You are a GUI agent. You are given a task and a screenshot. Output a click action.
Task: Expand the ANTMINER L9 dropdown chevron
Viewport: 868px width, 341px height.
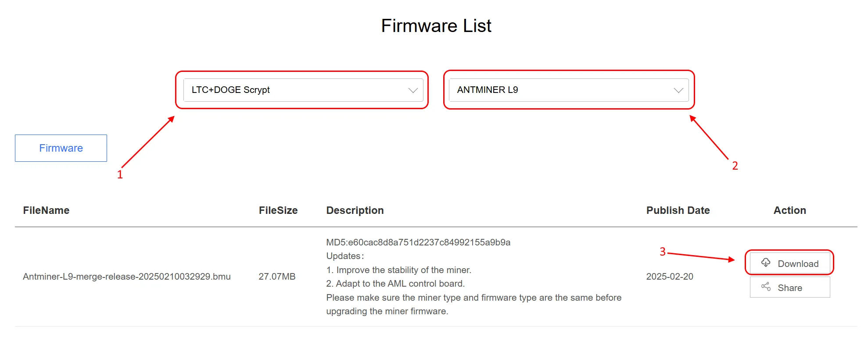678,90
